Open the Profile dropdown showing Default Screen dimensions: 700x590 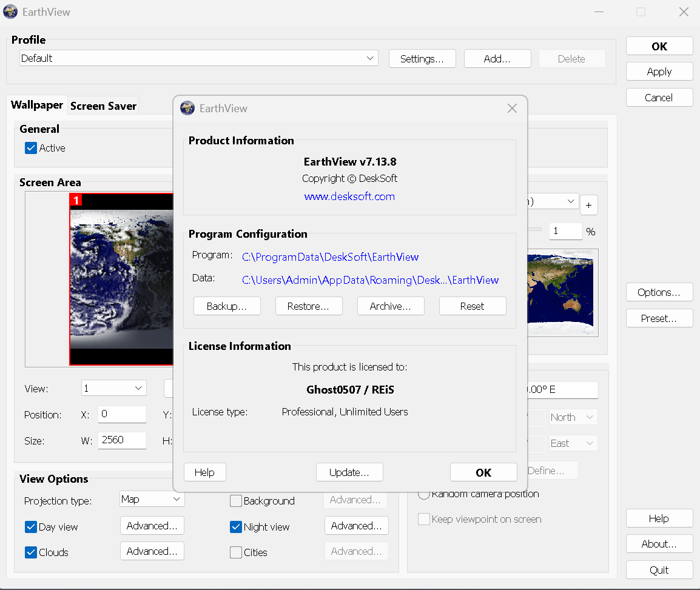tap(199, 58)
